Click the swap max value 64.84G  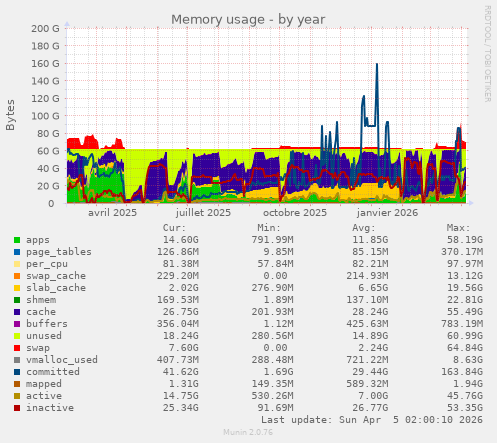465,348
